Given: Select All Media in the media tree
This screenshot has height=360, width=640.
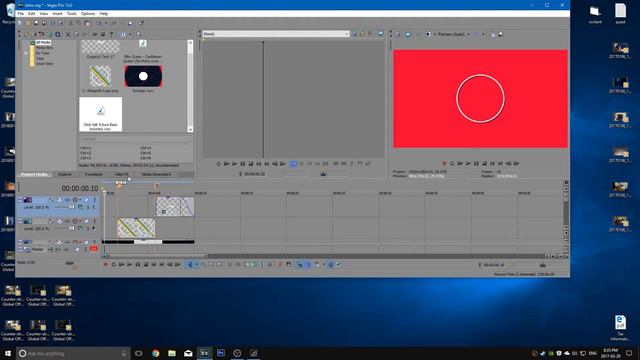Looking at the screenshot, I should [x=43, y=42].
